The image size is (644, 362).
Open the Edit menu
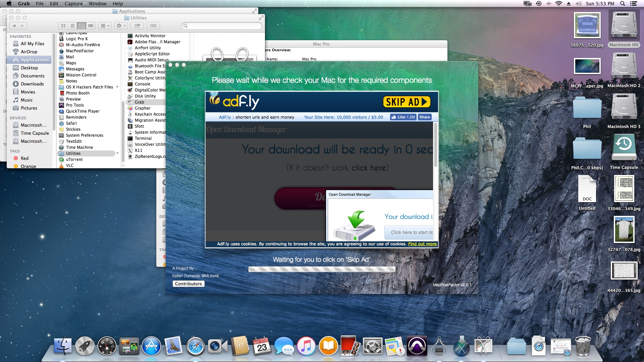(54, 4)
